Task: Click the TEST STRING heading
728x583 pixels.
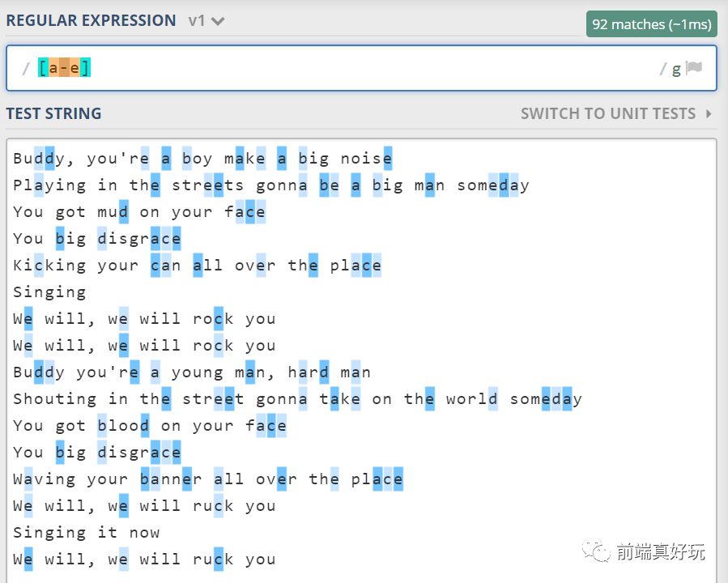Action: [x=54, y=113]
